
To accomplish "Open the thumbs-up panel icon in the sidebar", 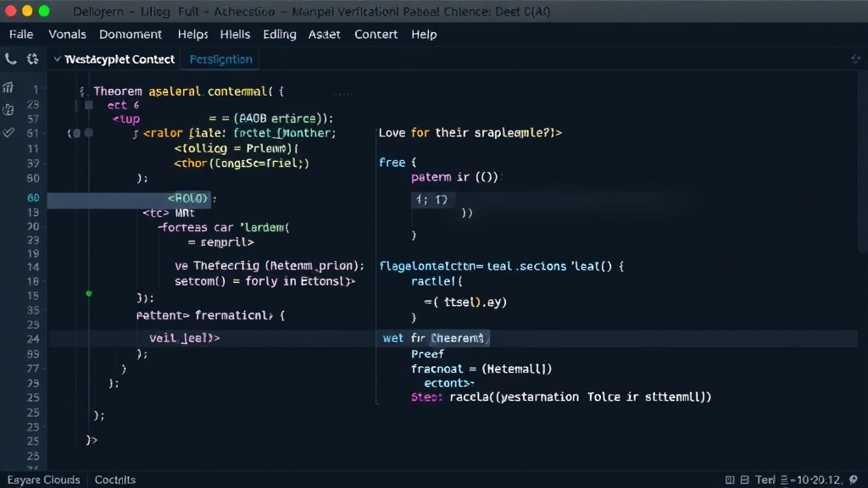I will [x=8, y=109].
